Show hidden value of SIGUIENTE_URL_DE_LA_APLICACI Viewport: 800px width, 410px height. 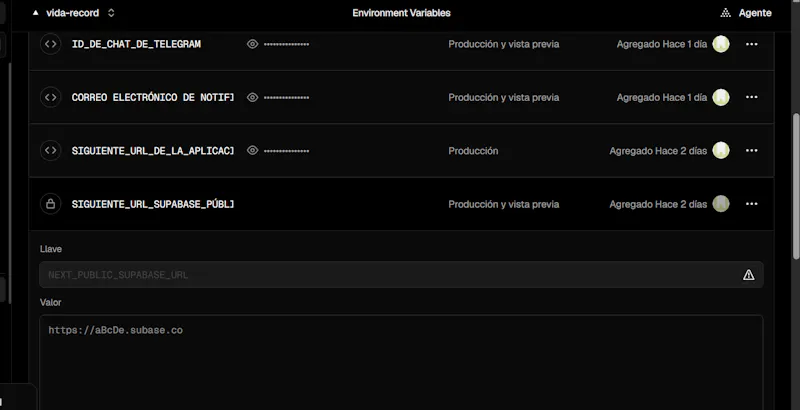click(x=252, y=150)
